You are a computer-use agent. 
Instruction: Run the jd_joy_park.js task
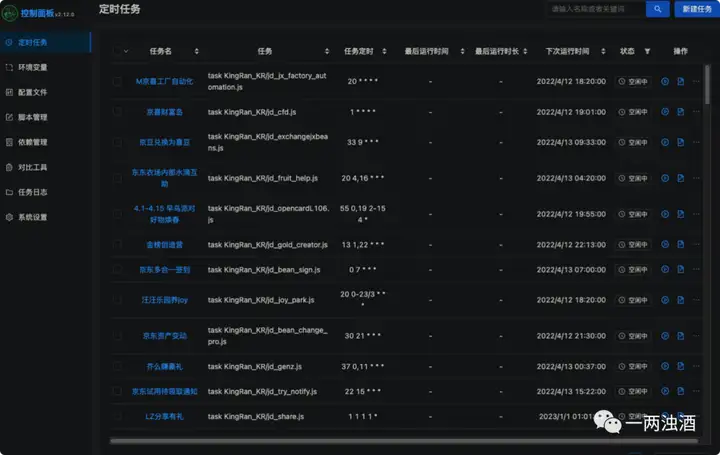point(665,300)
